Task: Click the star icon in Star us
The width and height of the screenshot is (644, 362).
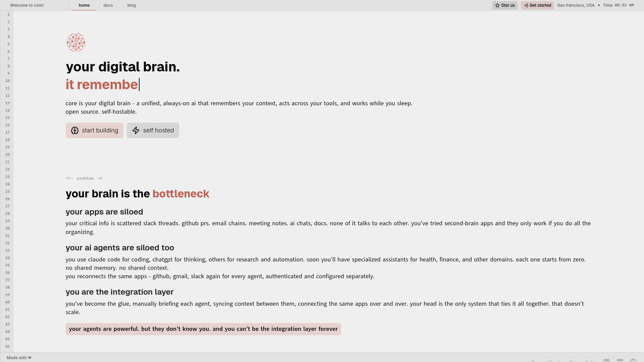Action: tap(497, 5)
